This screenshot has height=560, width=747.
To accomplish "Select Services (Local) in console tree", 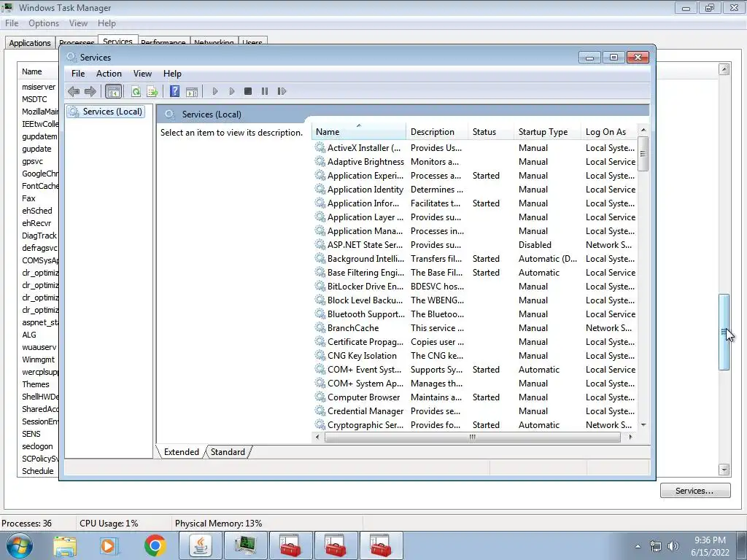I will coord(106,112).
